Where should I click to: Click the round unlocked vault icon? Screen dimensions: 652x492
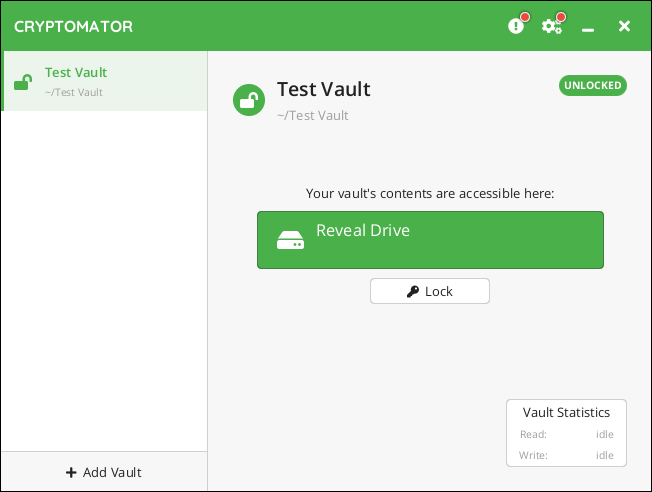pyautogui.click(x=249, y=100)
